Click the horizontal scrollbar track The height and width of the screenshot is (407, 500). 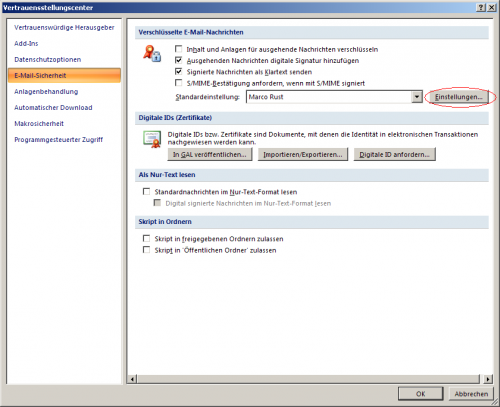tap(308, 379)
